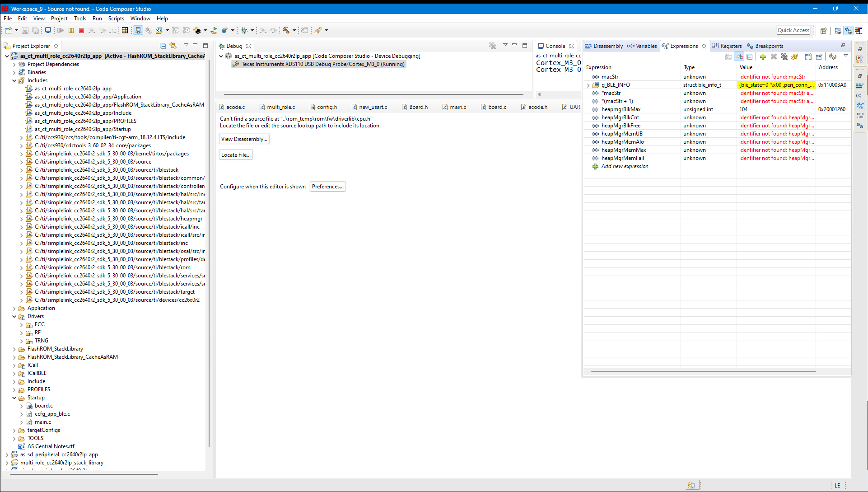The height and width of the screenshot is (492, 868).
Task: Expand the ECC folder under Drivers
Action: tap(22, 324)
